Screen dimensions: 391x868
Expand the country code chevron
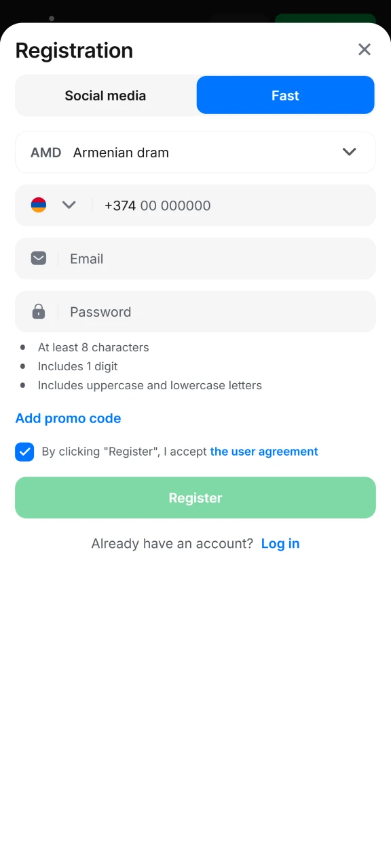pyautogui.click(x=69, y=205)
